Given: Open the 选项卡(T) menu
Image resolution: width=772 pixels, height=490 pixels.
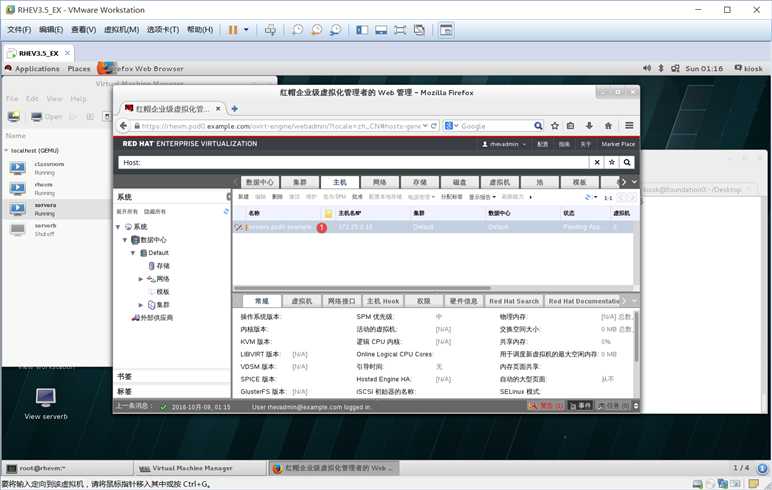Looking at the screenshot, I should click(x=163, y=30).
